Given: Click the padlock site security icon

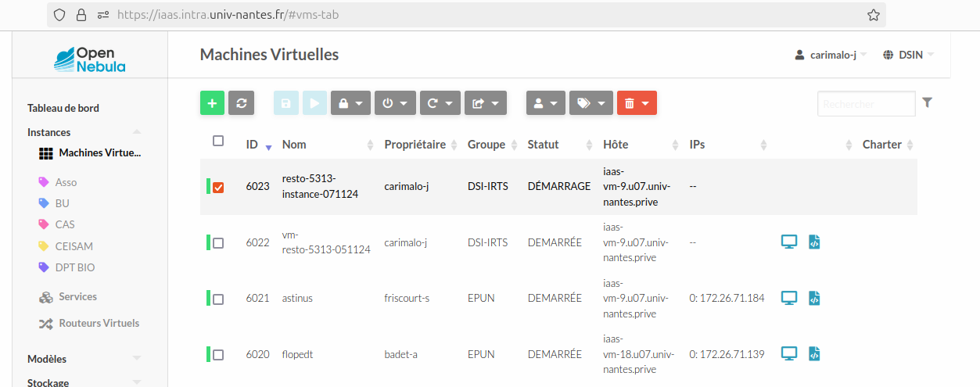Looking at the screenshot, I should click(x=81, y=15).
